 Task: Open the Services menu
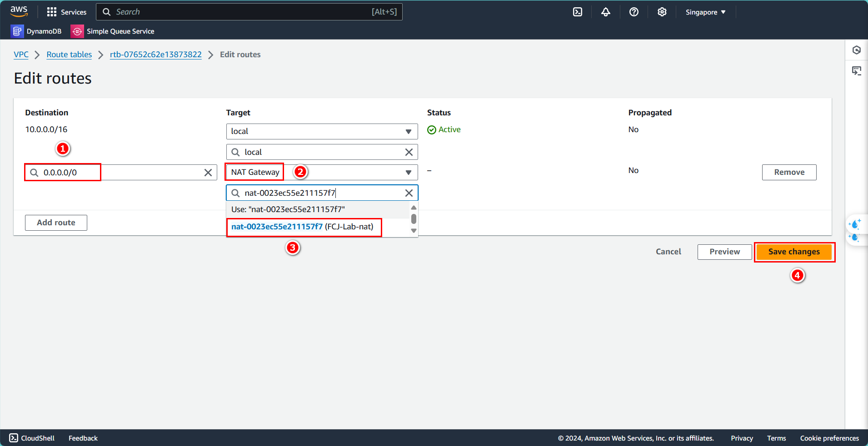coord(67,12)
